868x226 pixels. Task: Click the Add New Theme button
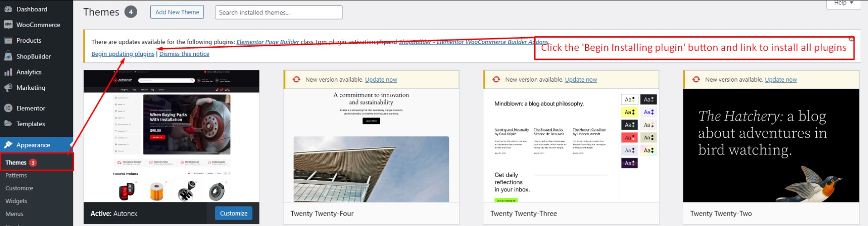pos(177,12)
